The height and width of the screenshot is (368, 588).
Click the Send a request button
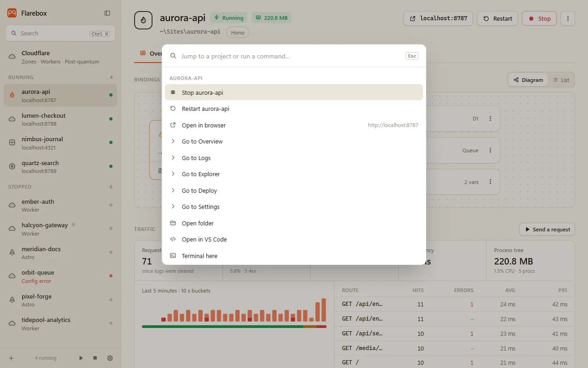(x=547, y=229)
